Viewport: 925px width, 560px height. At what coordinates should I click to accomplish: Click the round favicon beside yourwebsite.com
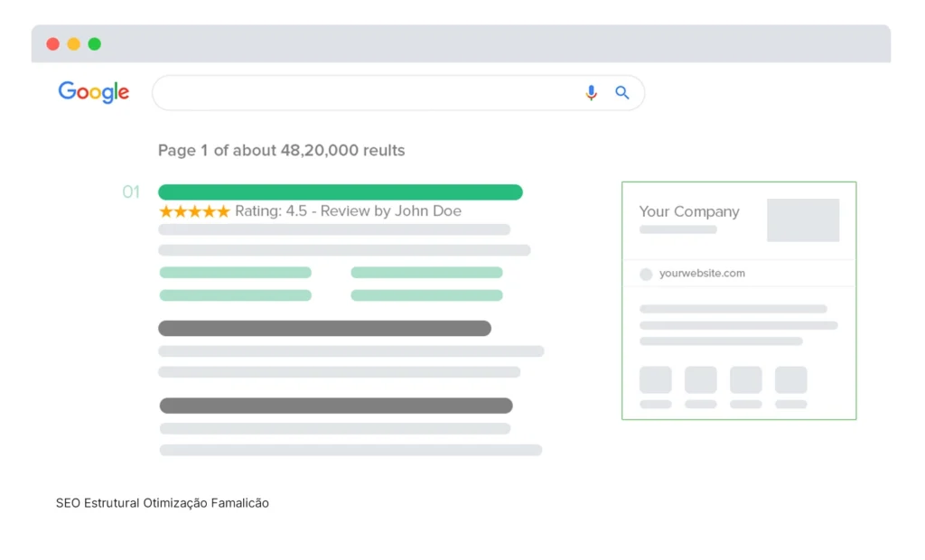[x=646, y=275]
